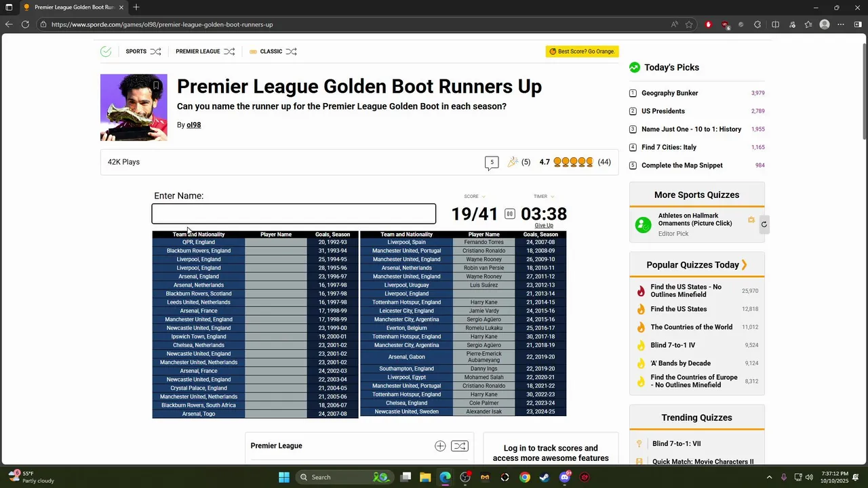Viewport: 868px width, 488px height.
Task: Click the browser refresh button
Action: [x=25, y=24]
